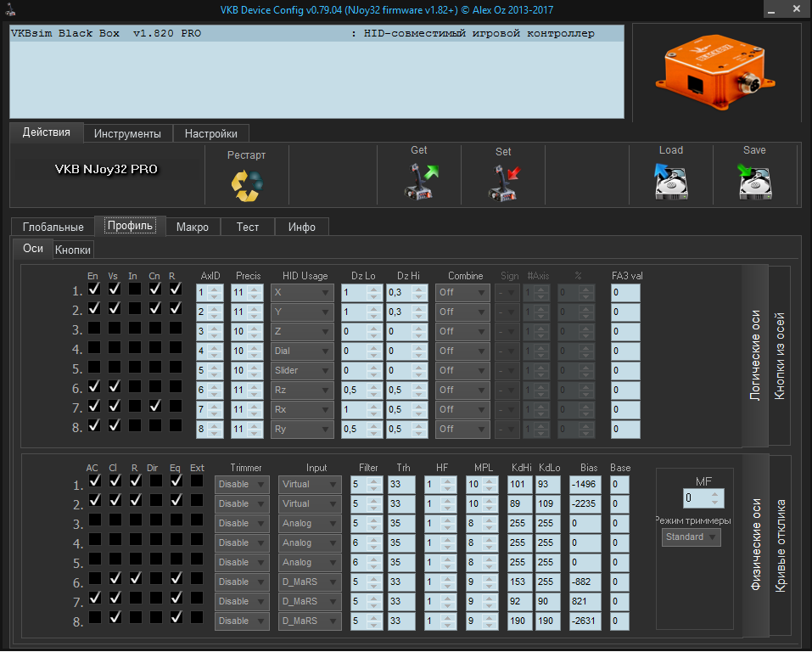Switch to the Кнопки sub-tab
812x652 pixels.
73,250
